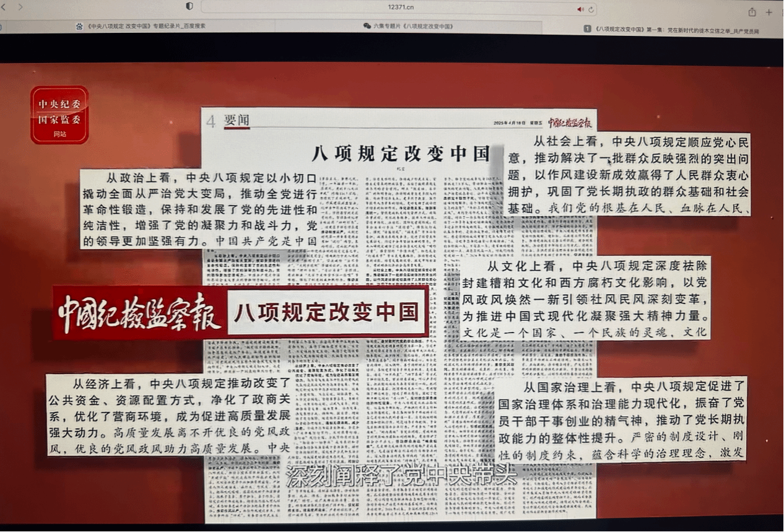Click the 中央纪委国家监委 red logo badge
The width and height of the screenshot is (784, 532).
pyautogui.click(x=59, y=115)
